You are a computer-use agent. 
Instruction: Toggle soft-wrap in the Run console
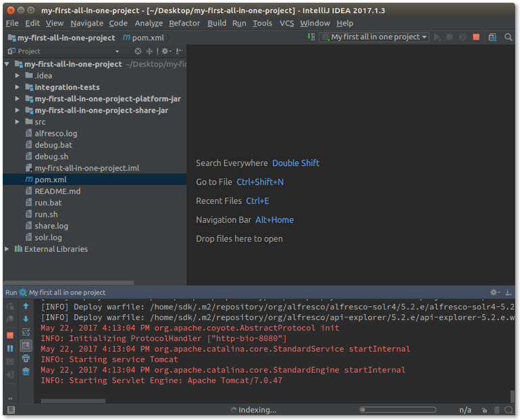tap(26, 332)
